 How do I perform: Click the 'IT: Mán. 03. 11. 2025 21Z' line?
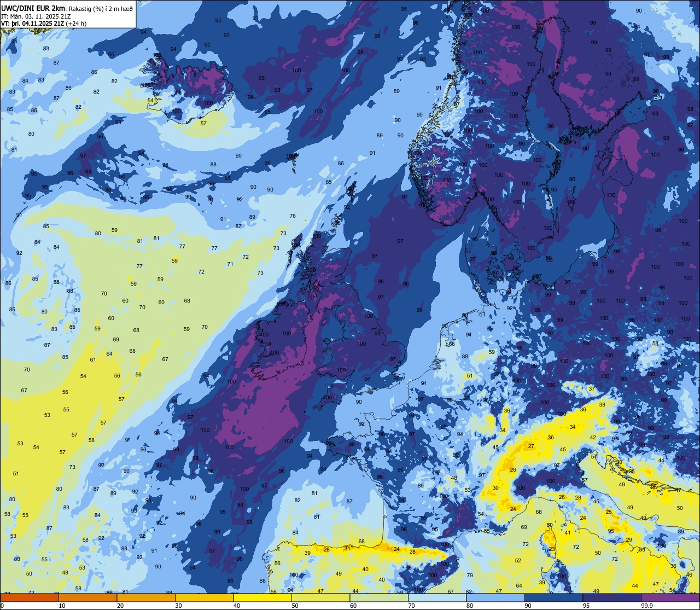tap(36, 16)
